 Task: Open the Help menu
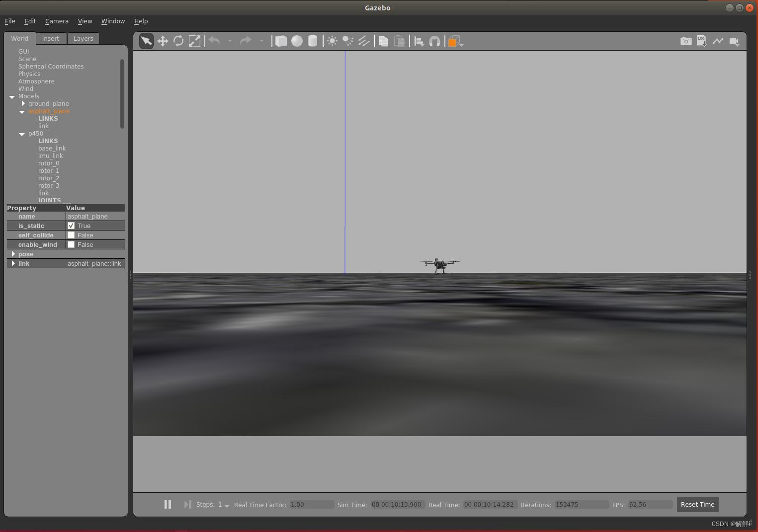point(141,21)
